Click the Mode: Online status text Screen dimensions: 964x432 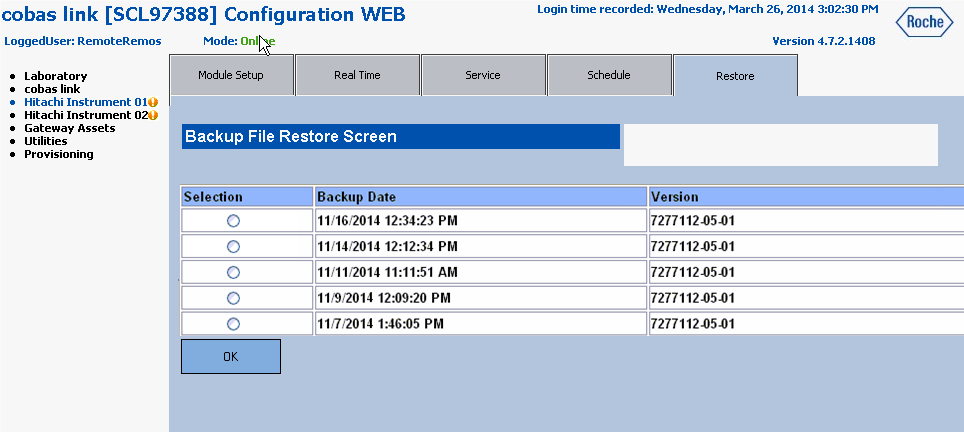[239, 41]
